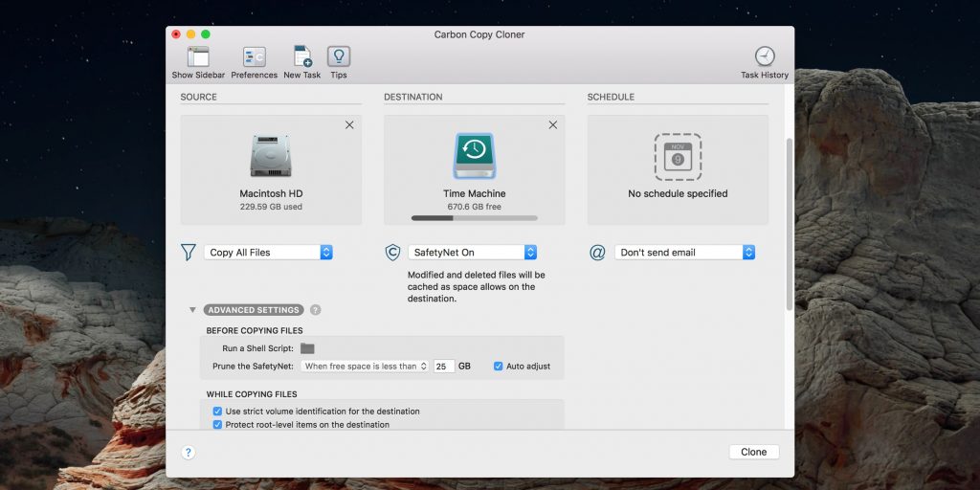Click the 670.6 GB free text

[x=475, y=207]
